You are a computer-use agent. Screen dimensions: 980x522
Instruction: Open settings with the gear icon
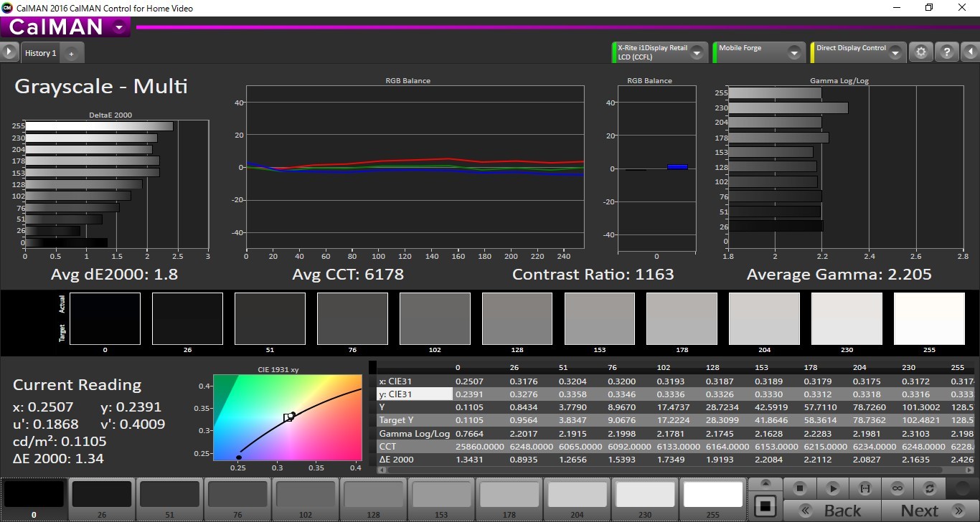920,52
